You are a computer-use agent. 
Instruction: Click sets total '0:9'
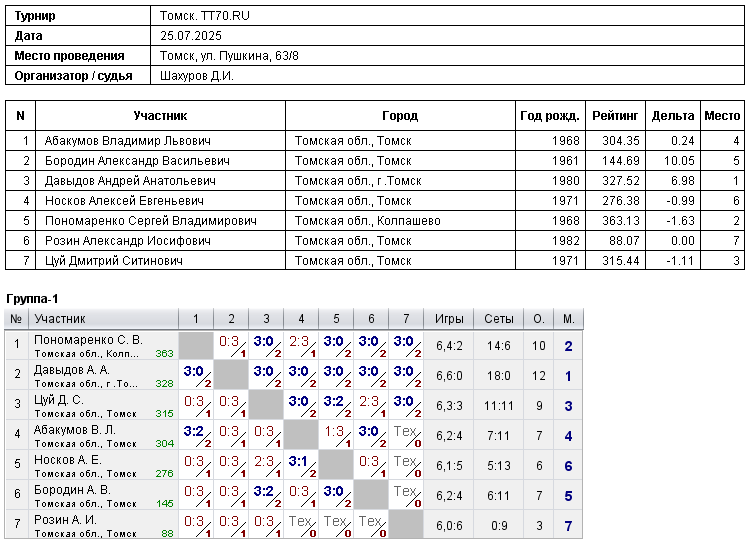tap(498, 526)
